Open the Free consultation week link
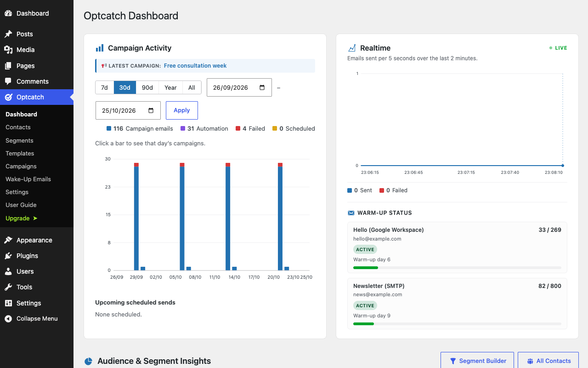Screen dimensions: 588x368 tap(195, 66)
